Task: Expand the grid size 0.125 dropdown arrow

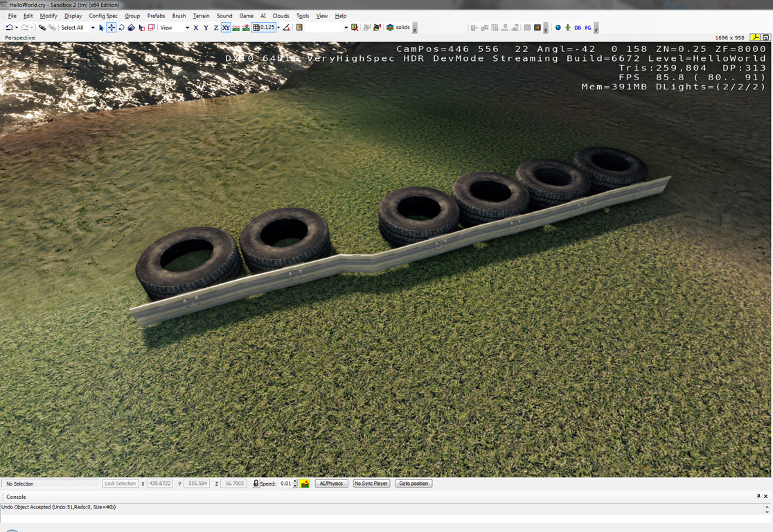Action: (x=278, y=28)
